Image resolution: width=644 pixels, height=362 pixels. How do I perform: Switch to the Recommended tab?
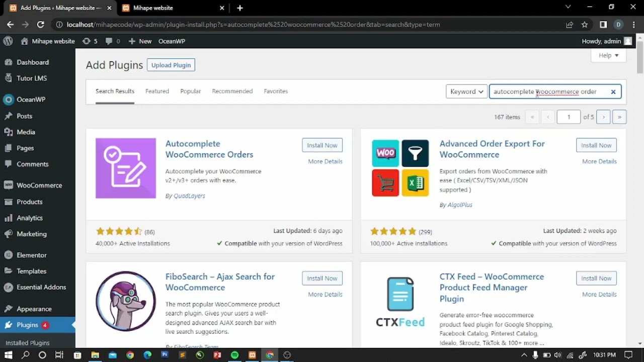click(232, 92)
